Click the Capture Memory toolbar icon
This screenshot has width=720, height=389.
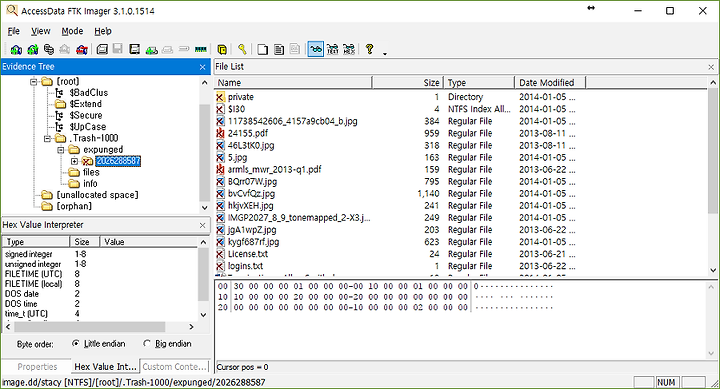[201, 49]
